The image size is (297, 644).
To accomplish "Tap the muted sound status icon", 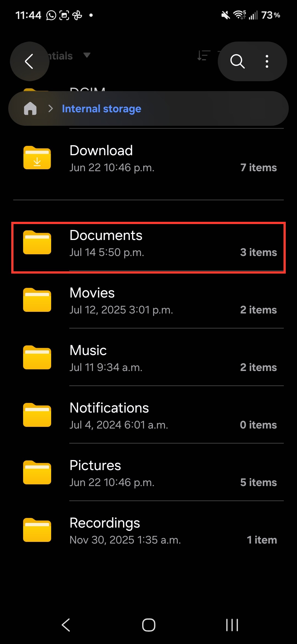I will point(226,15).
